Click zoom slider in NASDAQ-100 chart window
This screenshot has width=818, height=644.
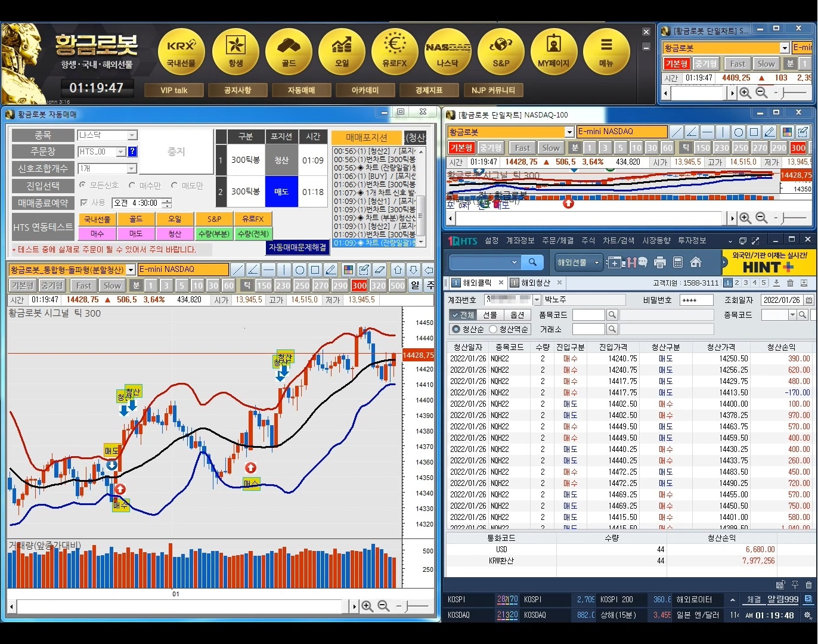(x=791, y=218)
